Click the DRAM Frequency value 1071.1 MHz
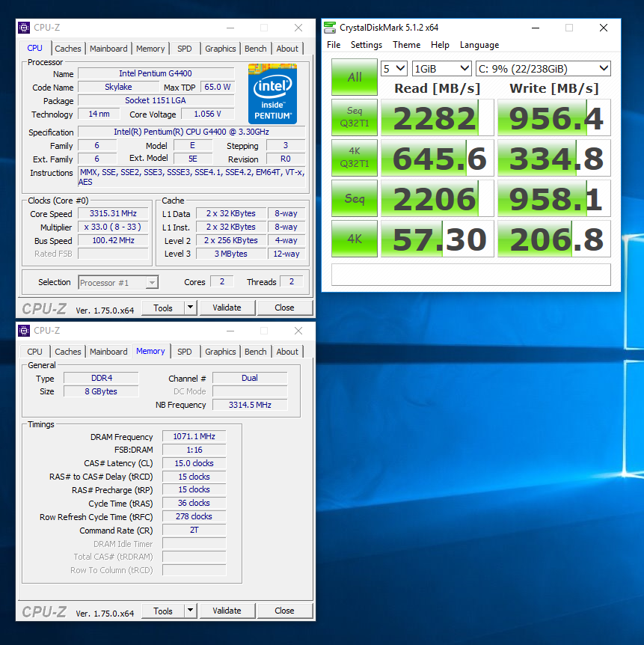 pyautogui.click(x=194, y=436)
